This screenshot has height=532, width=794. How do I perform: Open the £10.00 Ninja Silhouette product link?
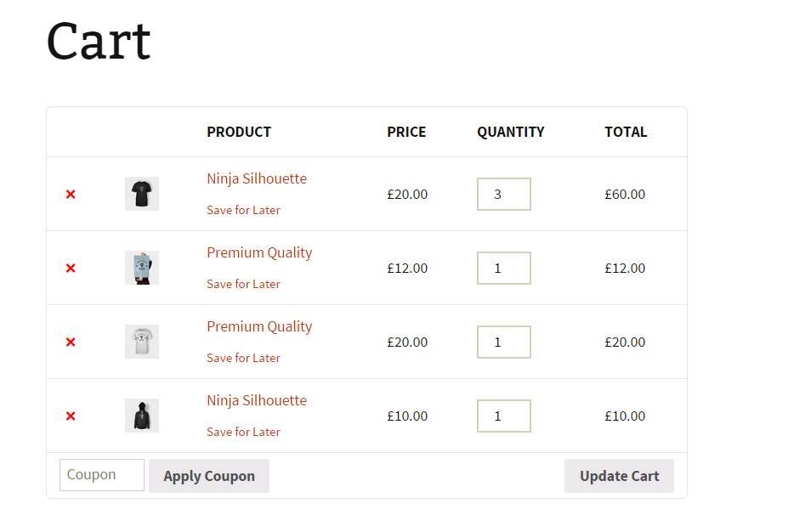point(257,400)
